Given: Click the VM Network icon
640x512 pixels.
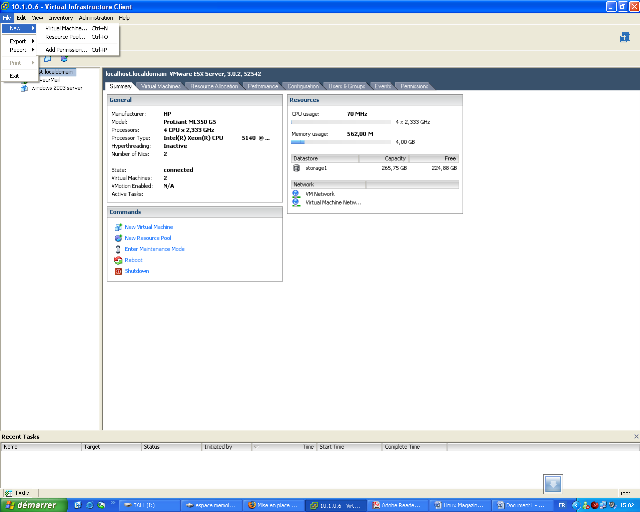Looking at the screenshot, I should [x=296, y=194].
